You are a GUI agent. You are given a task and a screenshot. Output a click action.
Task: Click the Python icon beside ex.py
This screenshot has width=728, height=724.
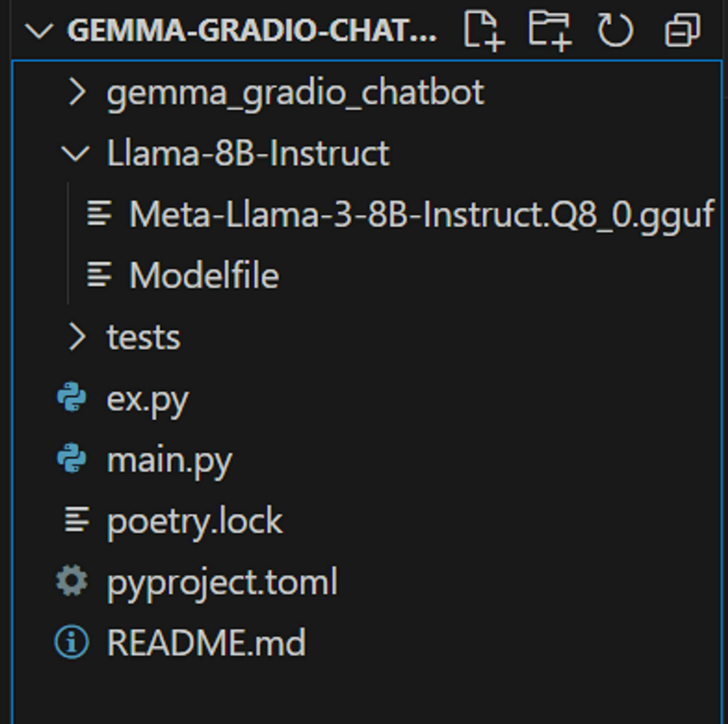(x=72, y=397)
